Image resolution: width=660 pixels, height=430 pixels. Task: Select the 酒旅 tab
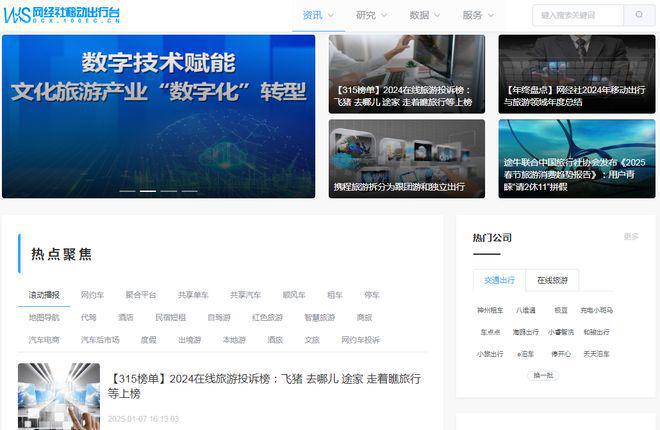(275, 340)
